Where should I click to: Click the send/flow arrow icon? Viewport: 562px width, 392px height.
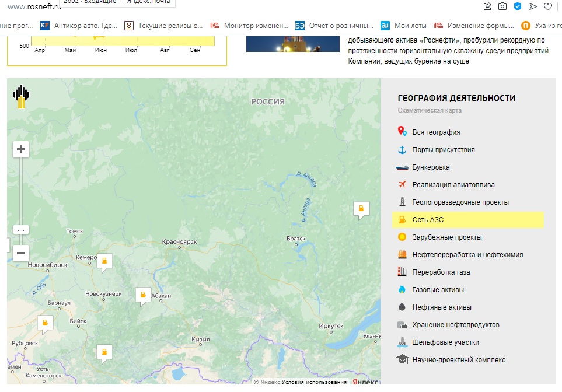tap(533, 6)
